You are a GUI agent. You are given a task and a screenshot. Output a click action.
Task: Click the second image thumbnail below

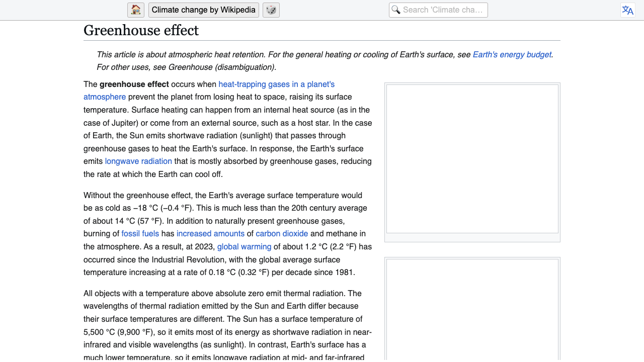pos(472,309)
